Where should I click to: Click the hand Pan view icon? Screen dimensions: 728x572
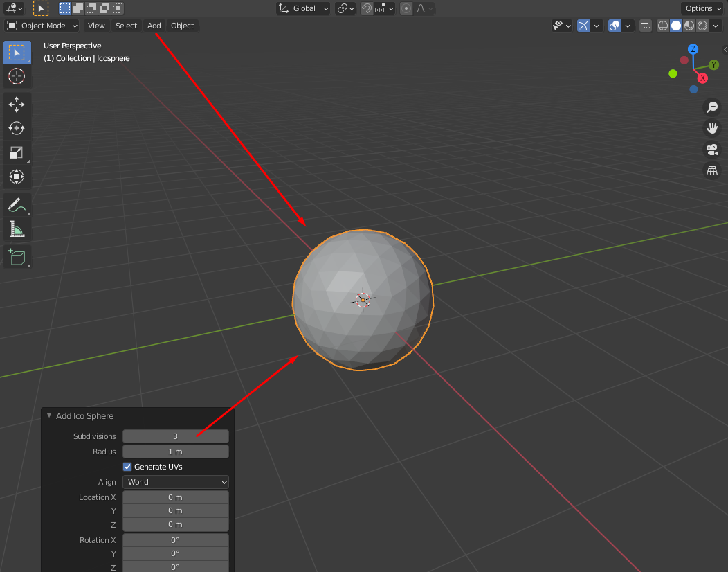tap(712, 128)
